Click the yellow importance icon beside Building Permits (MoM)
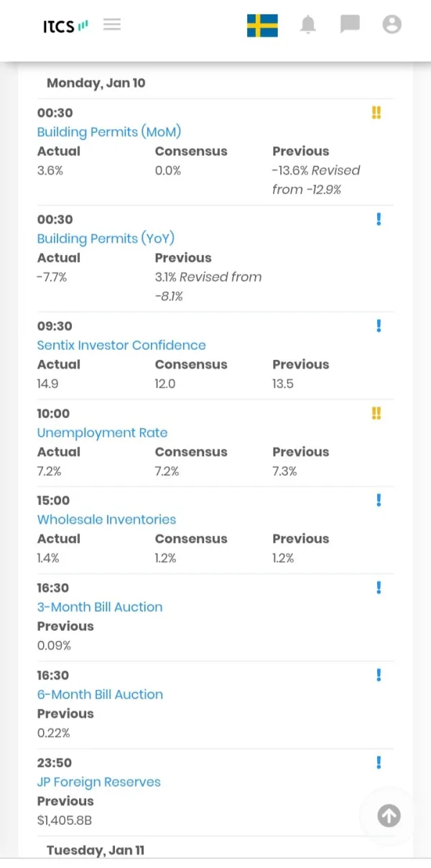This screenshot has height=868, width=431. click(x=376, y=113)
